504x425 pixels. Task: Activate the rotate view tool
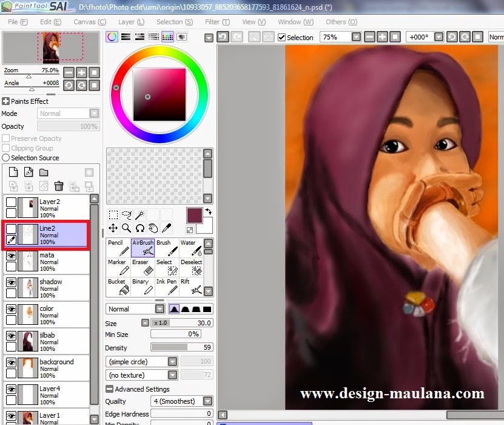140,228
